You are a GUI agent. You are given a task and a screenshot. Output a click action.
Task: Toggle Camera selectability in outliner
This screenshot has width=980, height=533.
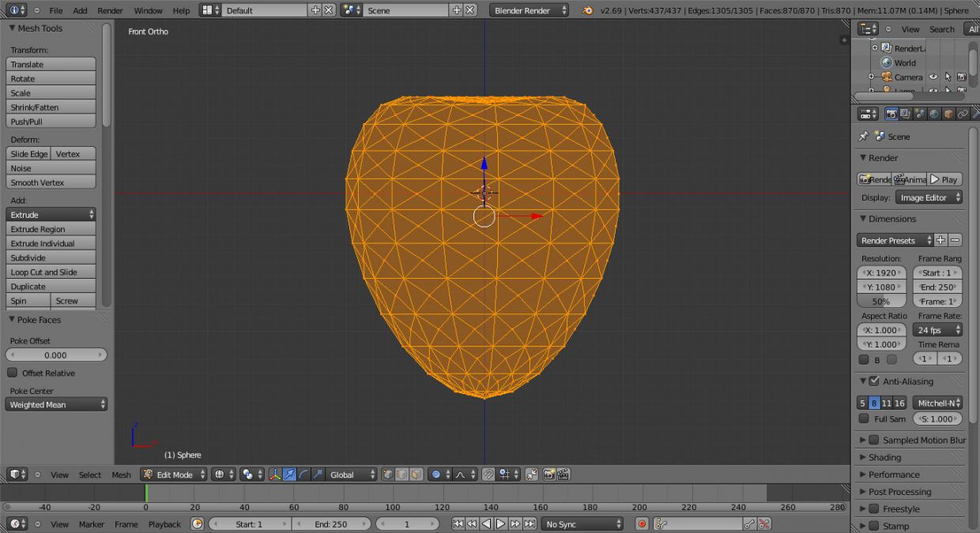(x=948, y=77)
